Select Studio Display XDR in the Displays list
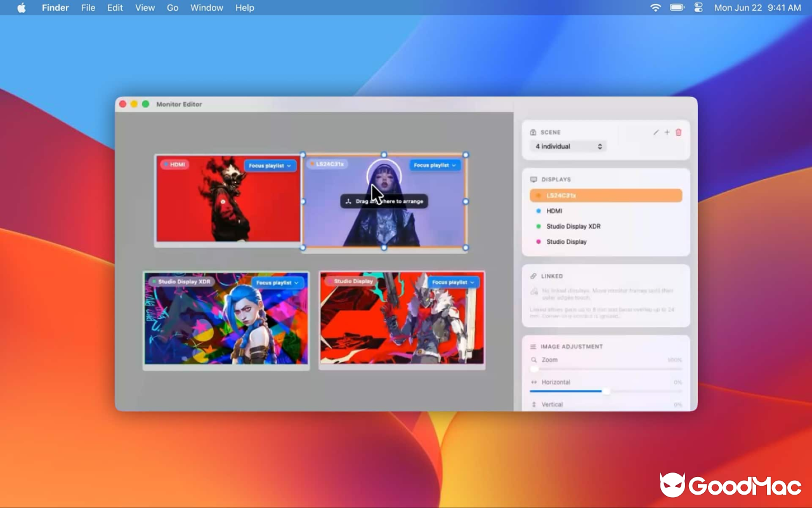The height and width of the screenshot is (508, 812). point(606,226)
